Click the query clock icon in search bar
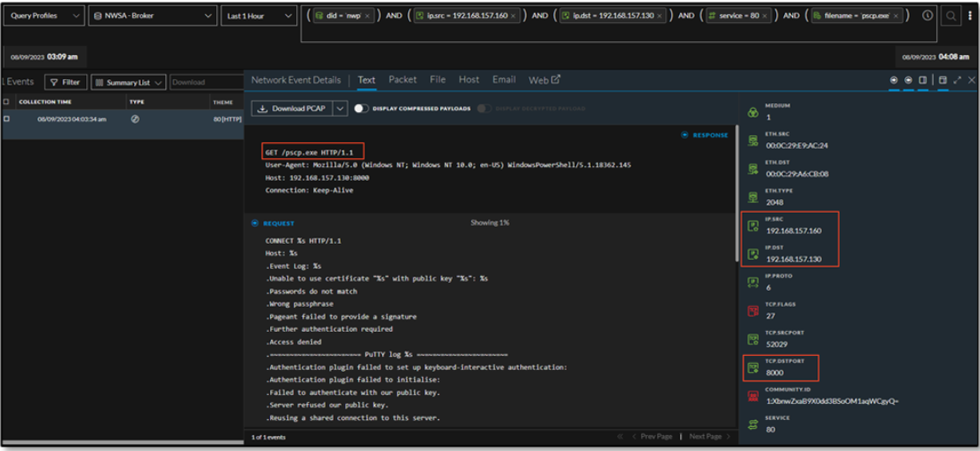This screenshot has height=451, width=980. 928,16
